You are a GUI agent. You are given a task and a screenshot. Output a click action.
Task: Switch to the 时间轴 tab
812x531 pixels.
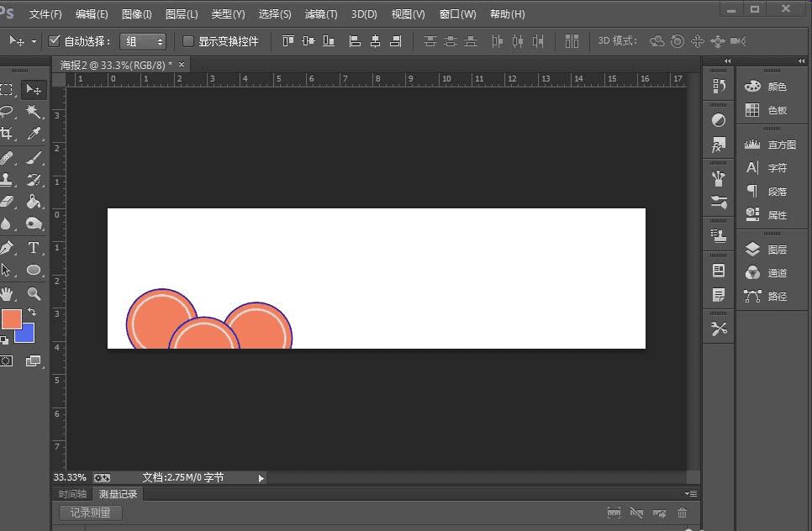pyautogui.click(x=71, y=494)
